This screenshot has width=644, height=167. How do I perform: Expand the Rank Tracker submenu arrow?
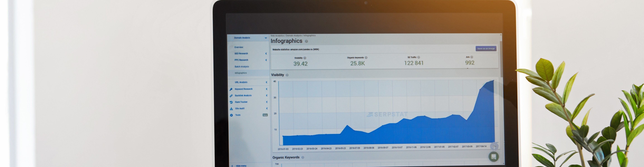coord(267,102)
